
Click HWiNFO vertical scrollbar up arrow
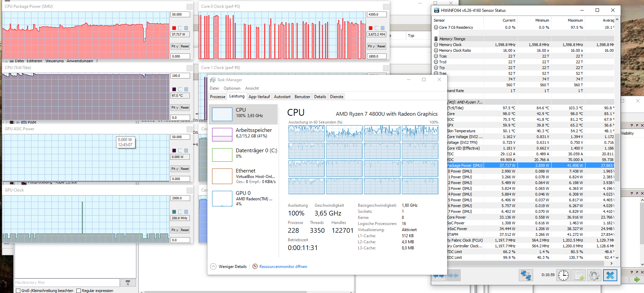617,20
